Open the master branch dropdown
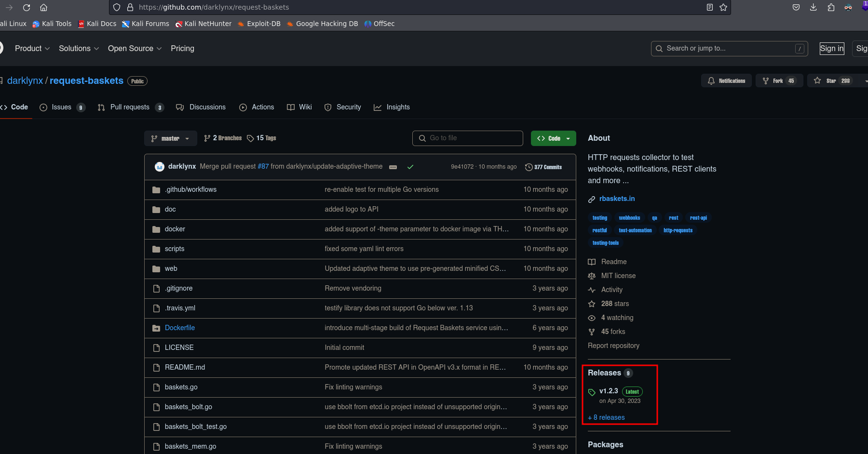The width and height of the screenshot is (868, 454). click(x=170, y=138)
